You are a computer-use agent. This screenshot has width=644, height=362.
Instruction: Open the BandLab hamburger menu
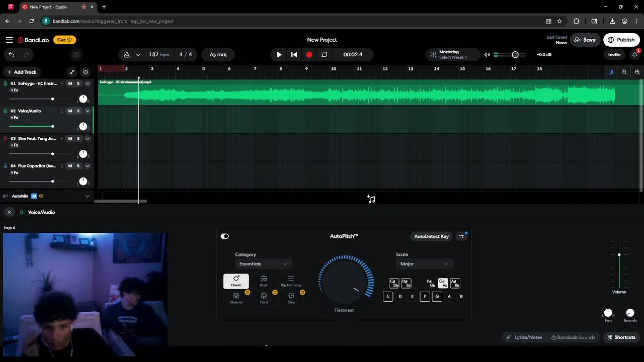pyautogui.click(x=9, y=40)
